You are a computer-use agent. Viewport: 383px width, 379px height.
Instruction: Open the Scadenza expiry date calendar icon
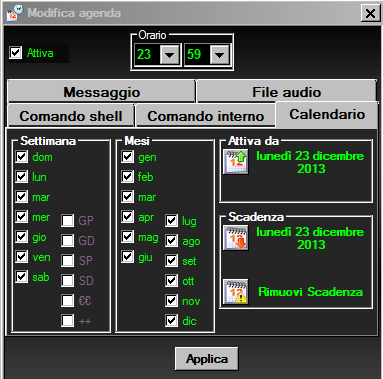tap(236, 238)
